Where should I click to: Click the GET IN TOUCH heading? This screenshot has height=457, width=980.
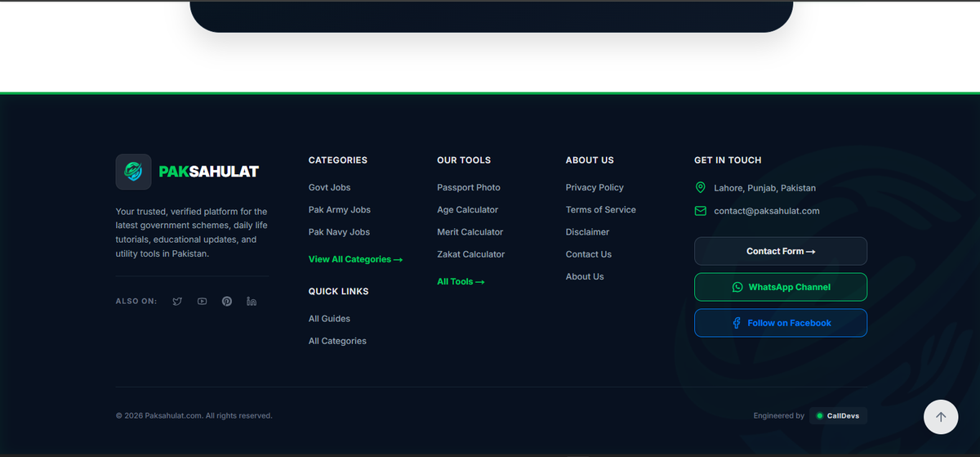pyautogui.click(x=728, y=160)
